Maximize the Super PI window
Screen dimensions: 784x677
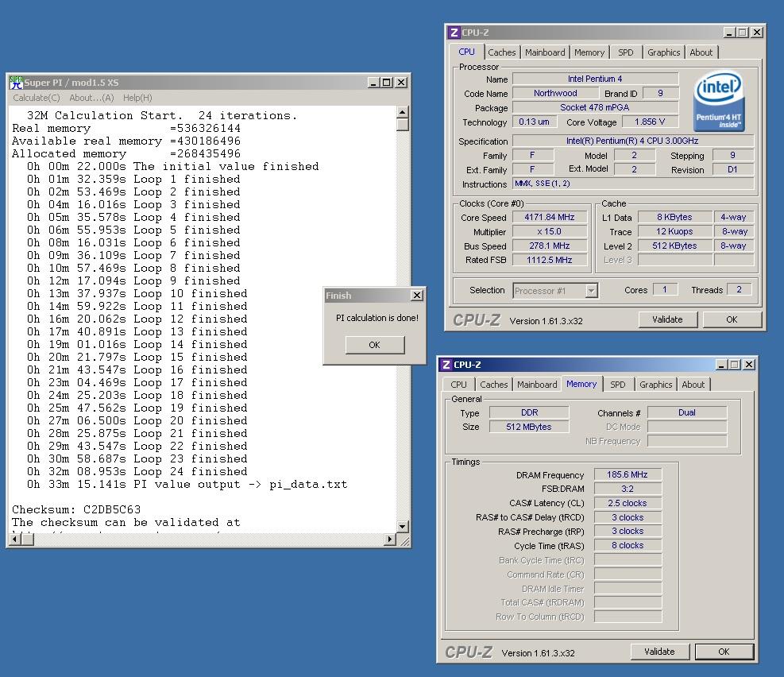pyautogui.click(x=387, y=83)
